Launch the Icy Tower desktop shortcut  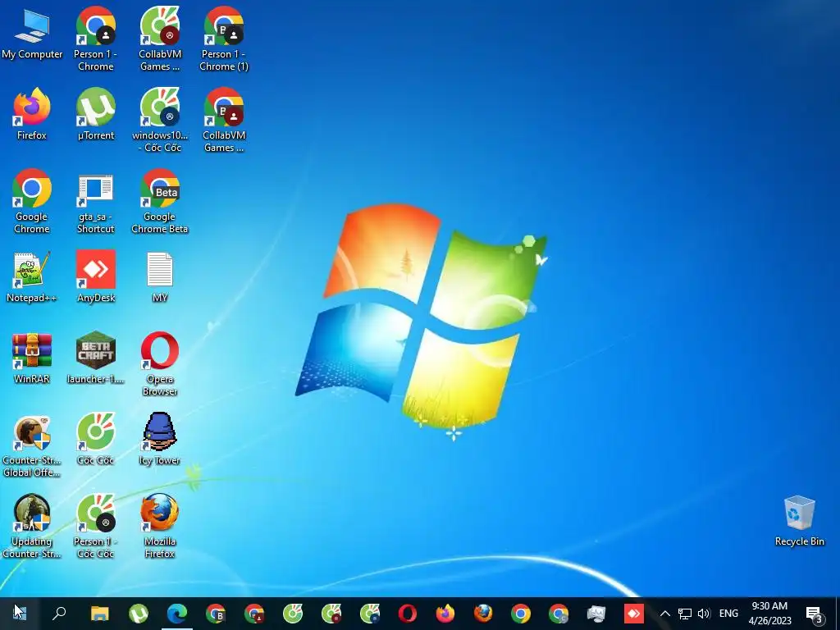tap(160, 440)
